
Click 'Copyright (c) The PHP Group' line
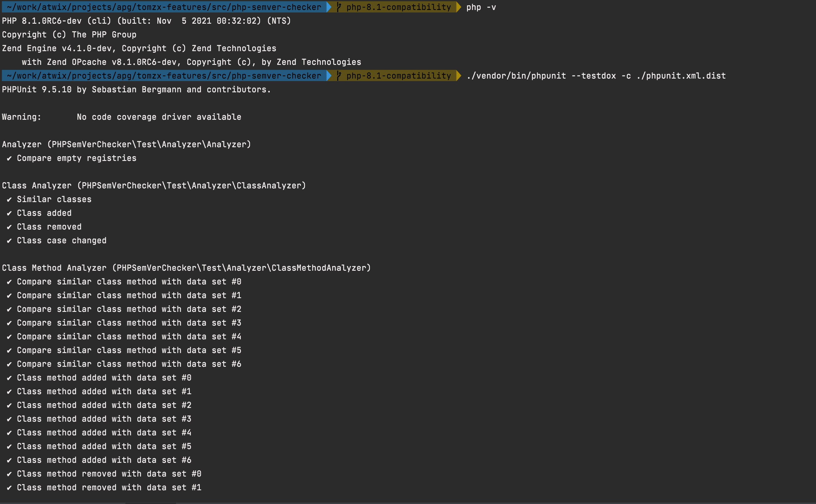69,35
